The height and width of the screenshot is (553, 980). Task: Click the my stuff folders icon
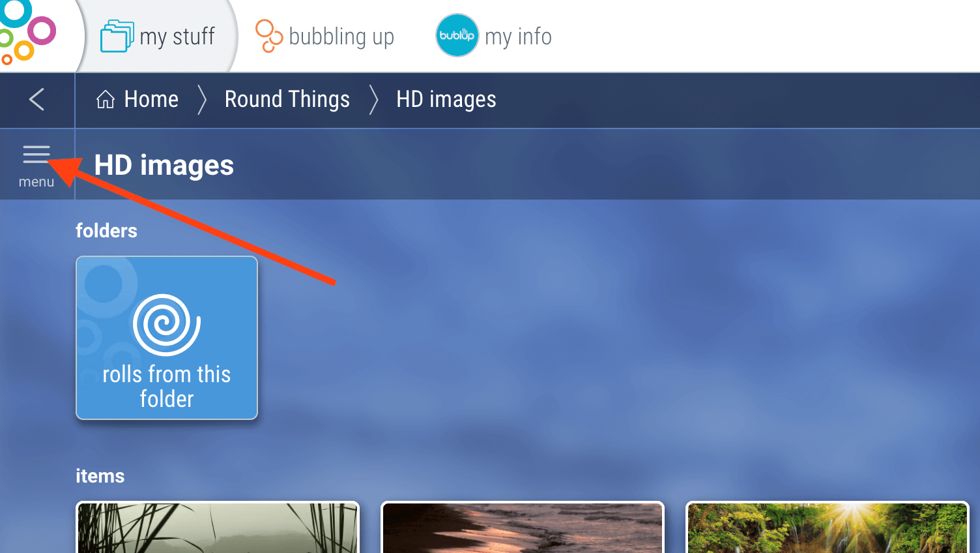117,36
